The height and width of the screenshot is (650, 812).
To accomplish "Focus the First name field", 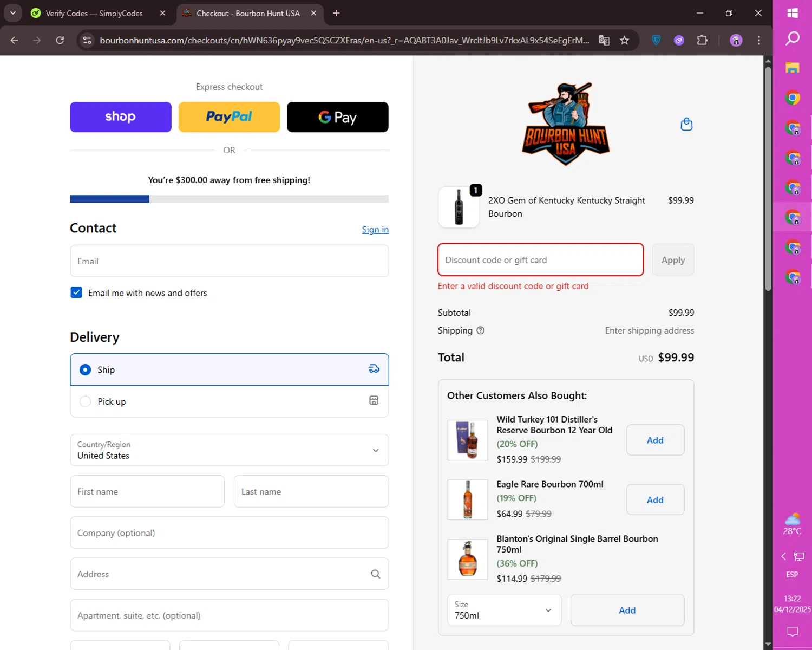I will (147, 491).
